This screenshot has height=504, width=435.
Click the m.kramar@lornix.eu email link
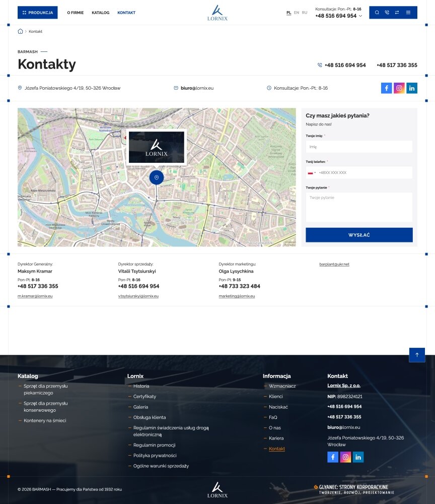coord(35,296)
